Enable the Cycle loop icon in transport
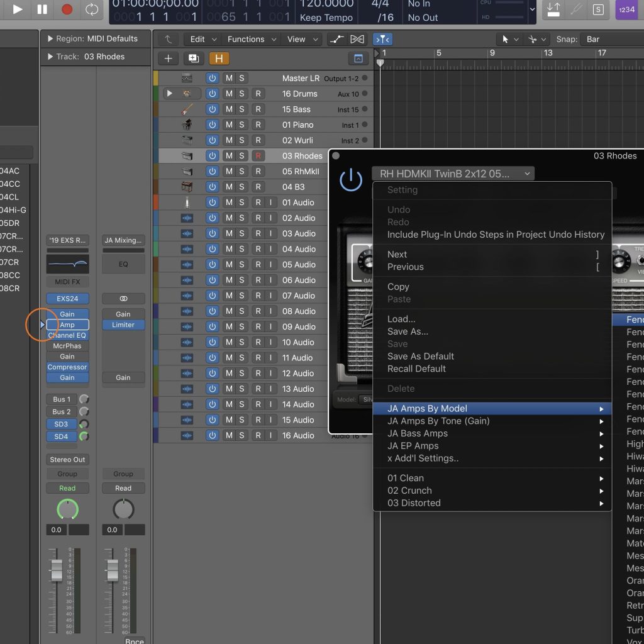The image size is (644, 644). point(93,9)
